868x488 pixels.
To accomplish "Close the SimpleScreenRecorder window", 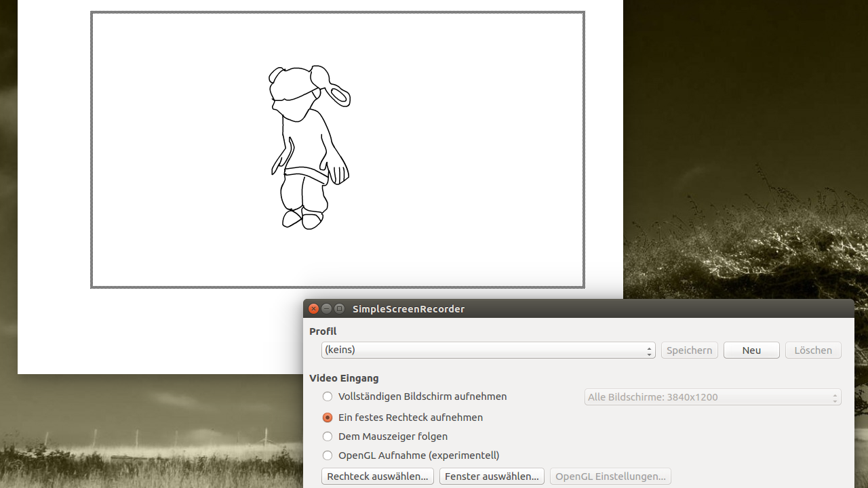I will click(x=313, y=308).
